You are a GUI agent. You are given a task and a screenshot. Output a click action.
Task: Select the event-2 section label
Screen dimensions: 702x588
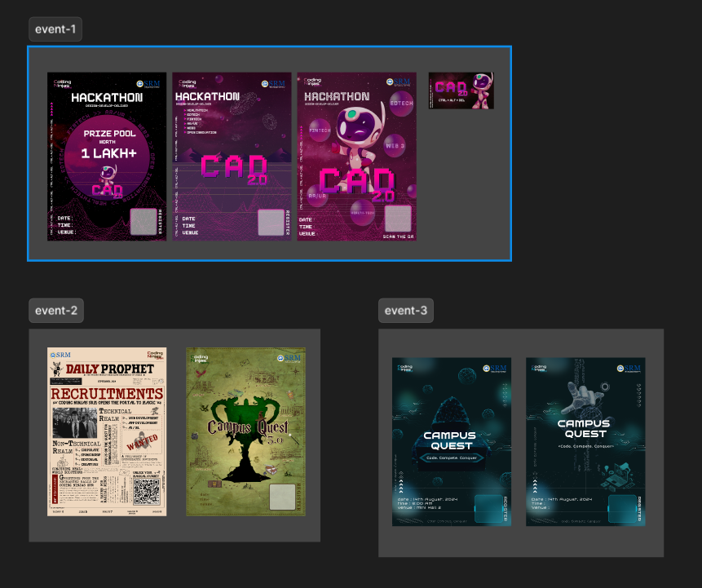click(55, 310)
